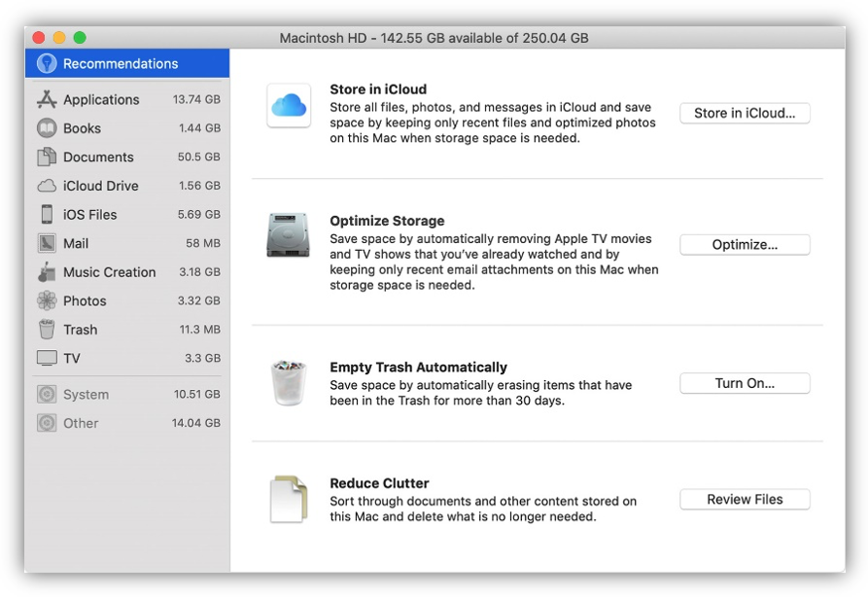Click the Store in iCloud heading
This screenshot has height=597, width=868.
(x=378, y=89)
